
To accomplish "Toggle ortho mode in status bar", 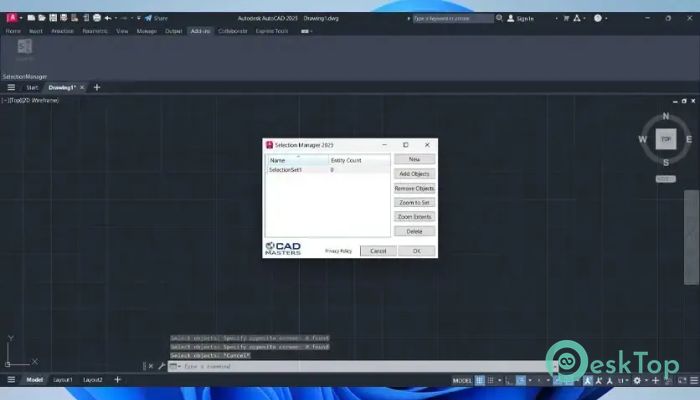I will (509, 380).
